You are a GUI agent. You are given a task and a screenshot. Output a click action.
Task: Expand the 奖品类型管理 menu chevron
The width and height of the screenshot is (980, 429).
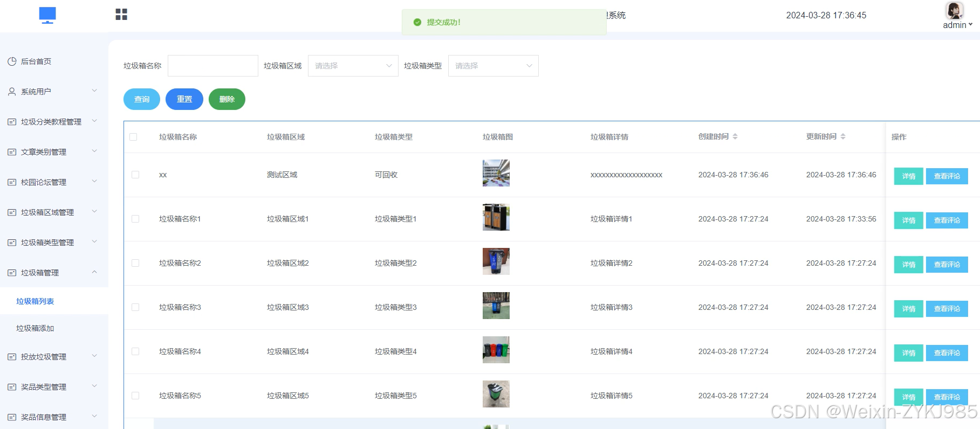(x=94, y=386)
